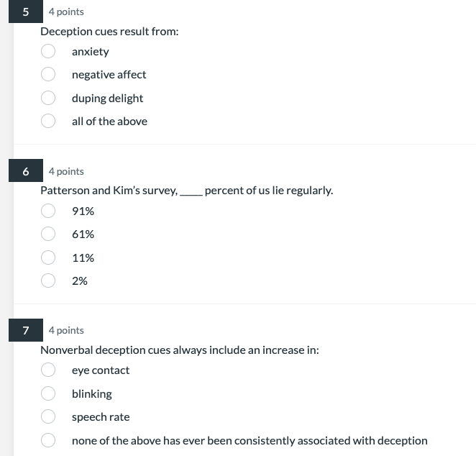Choose the 91% answer
The width and height of the screenshot is (476, 456).
pyautogui.click(x=48, y=211)
